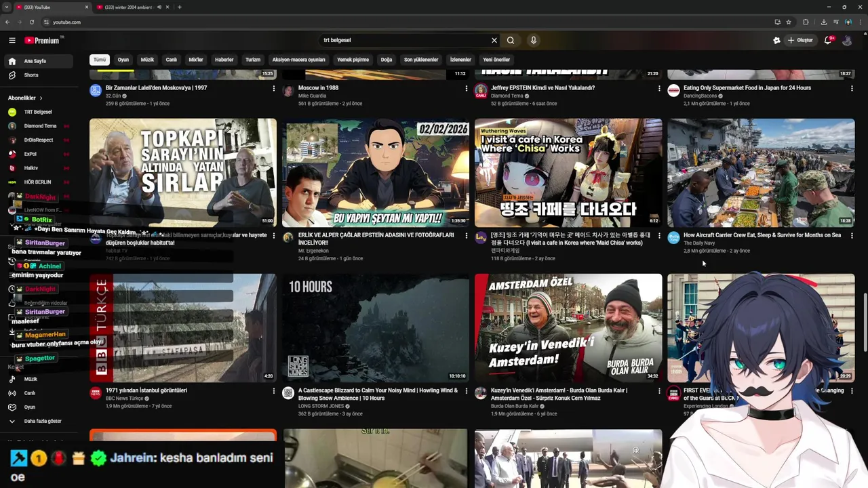Viewport: 868px width, 488px height.
Task: Select Yeni öneriler chip
Action: [x=496, y=60]
